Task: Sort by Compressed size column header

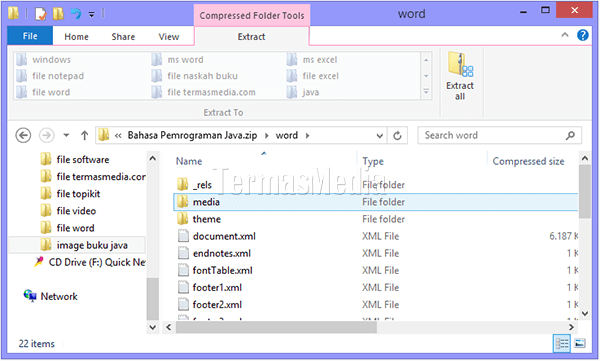Action: pyautogui.click(x=528, y=161)
